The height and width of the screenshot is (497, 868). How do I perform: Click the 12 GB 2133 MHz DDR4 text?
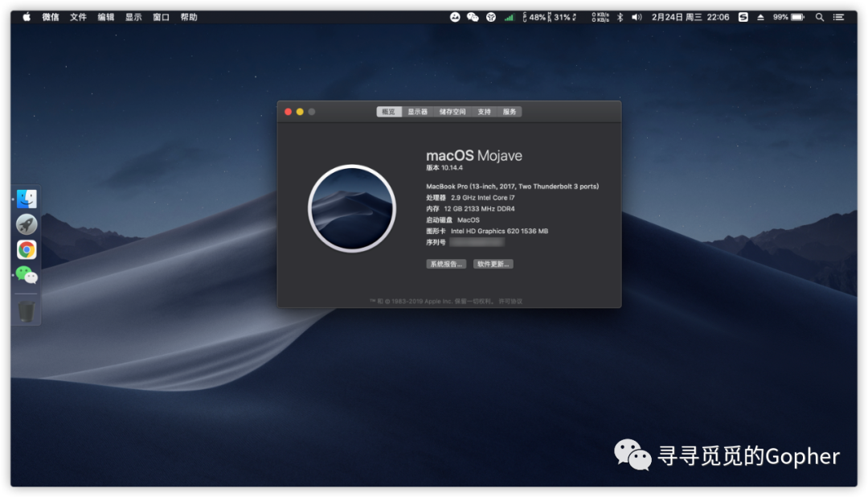[479, 209]
